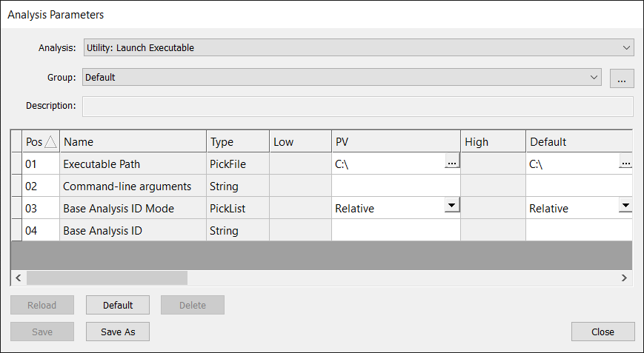Expand the Group dropdown list

pos(594,77)
